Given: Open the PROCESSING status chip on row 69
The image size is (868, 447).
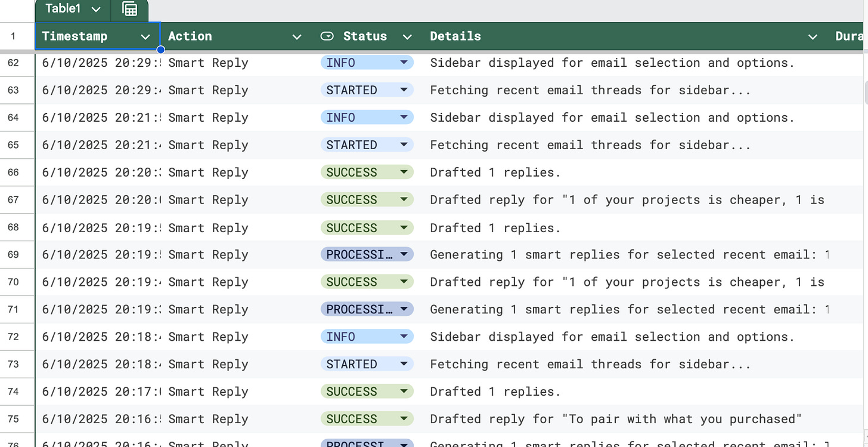Looking at the screenshot, I should pos(404,254).
